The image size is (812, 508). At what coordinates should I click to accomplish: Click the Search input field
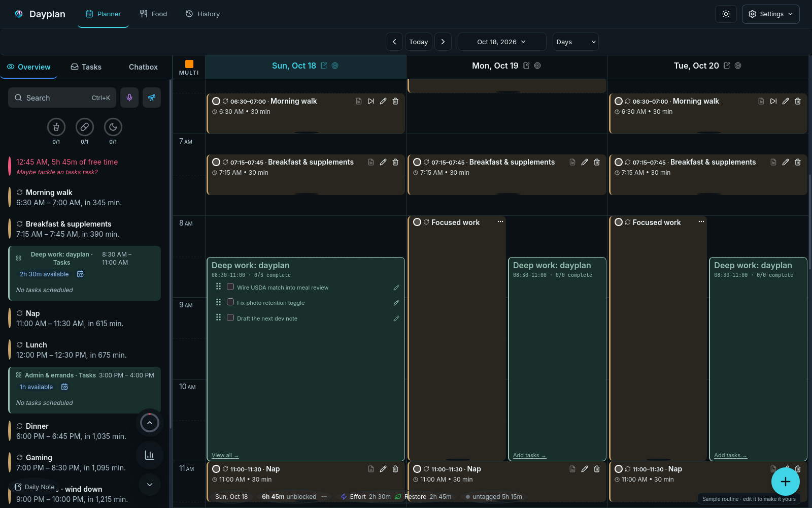click(x=62, y=98)
